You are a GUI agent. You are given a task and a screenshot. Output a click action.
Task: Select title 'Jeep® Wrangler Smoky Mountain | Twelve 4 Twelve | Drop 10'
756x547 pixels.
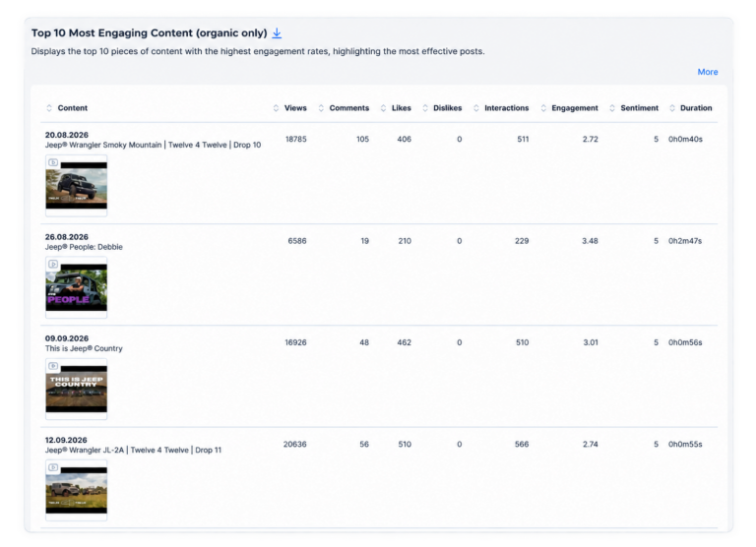tap(153, 145)
